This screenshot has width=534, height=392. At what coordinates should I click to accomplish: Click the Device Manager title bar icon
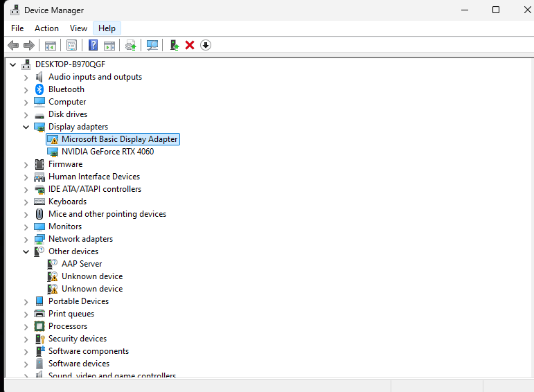(15, 10)
